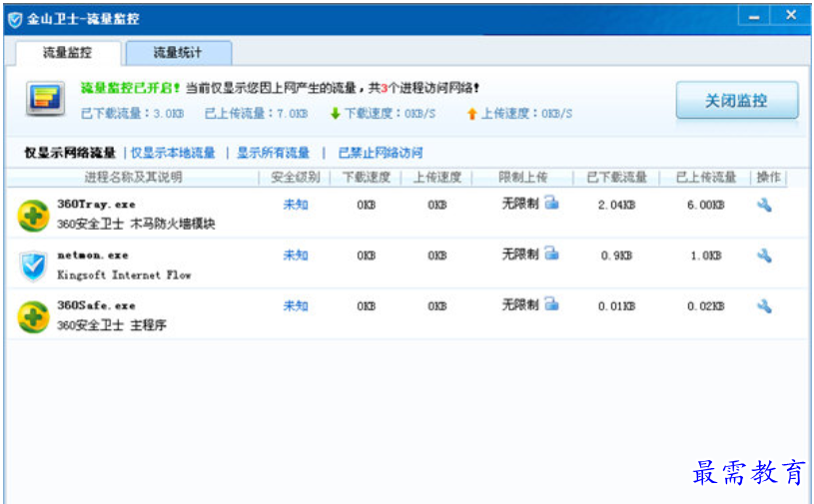Sort by 已上传流量 column header
The image size is (814, 504).
(x=705, y=178)
